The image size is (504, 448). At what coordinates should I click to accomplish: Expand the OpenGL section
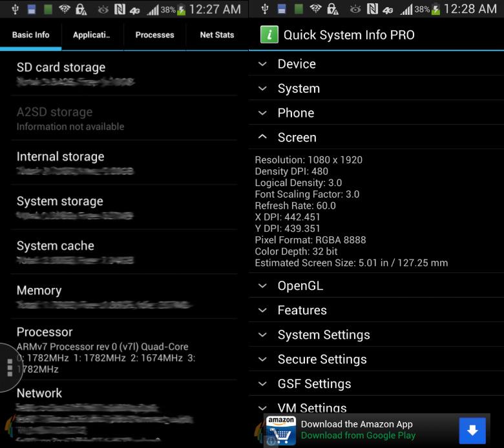(x=300, y=286)
